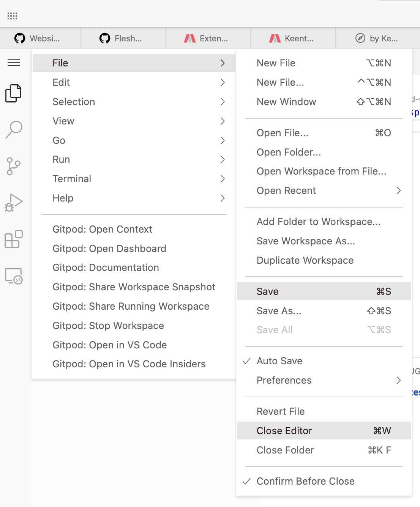The width and height of the screenshot is (420, 507).
Task: Click Gitpod: Documentation entry
Action: point(106,268)
